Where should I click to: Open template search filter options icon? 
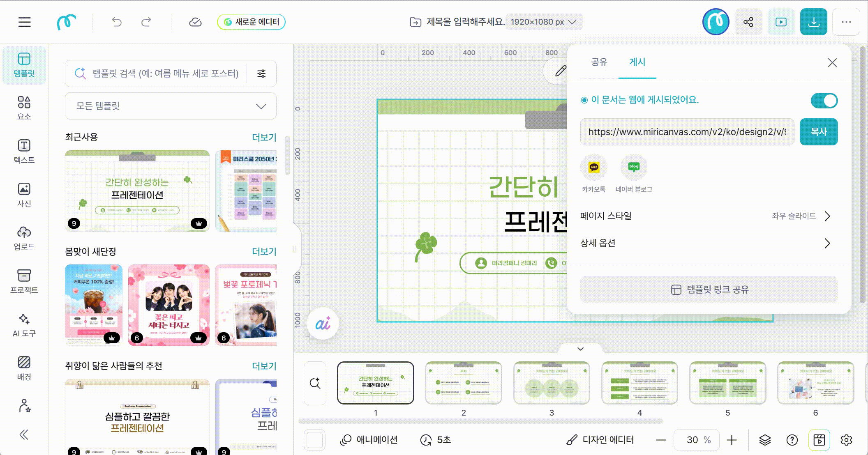(x=261, y=74)
